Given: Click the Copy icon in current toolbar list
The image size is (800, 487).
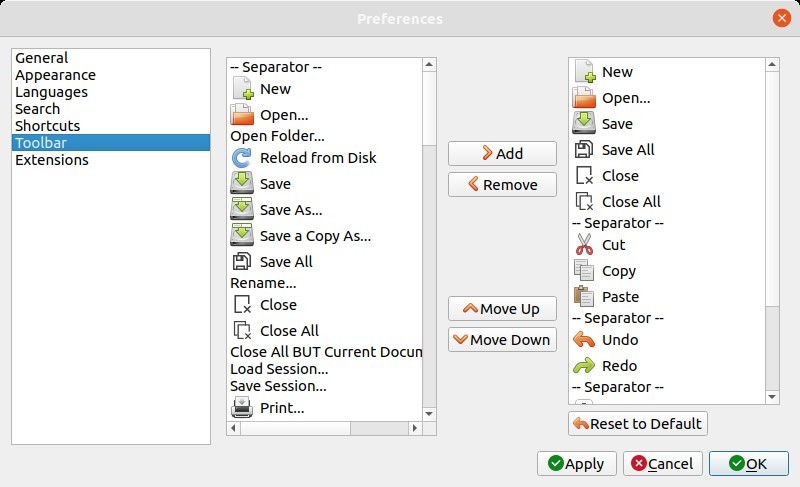Looking at the screenshot, I should point(584,271).
